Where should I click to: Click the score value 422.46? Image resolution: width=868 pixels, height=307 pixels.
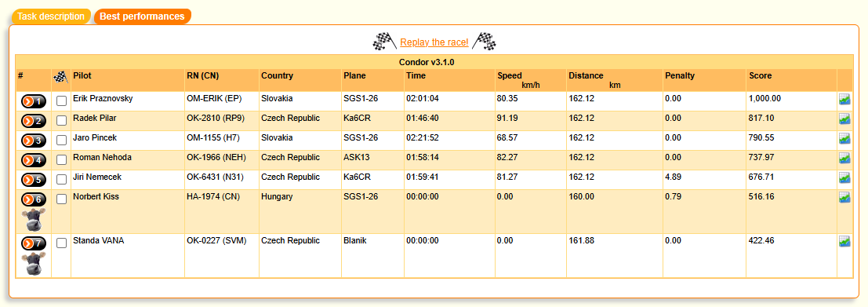tap(760, 240)
